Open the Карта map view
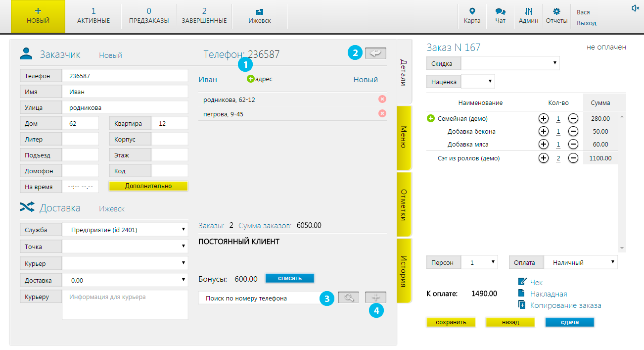The image size is (644, 350). [472, 16]
